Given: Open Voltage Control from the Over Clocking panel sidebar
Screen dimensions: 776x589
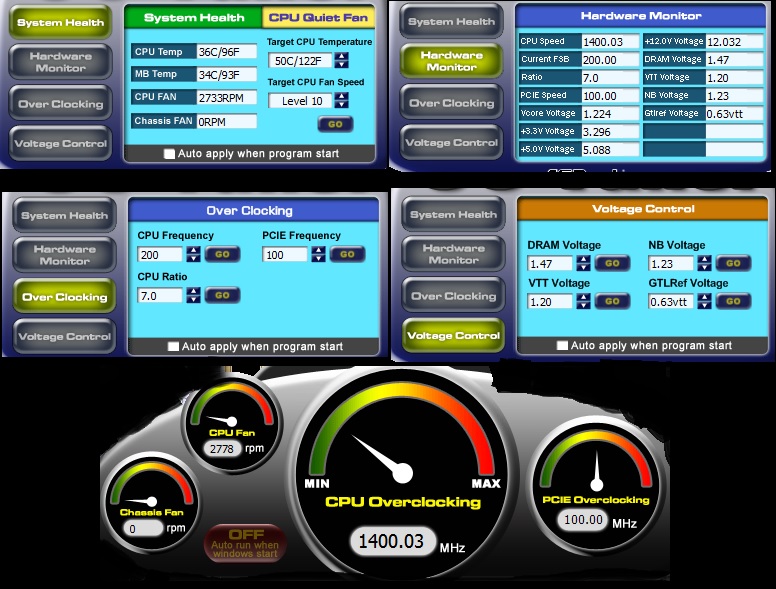Looking at the screenshot, I should click(64, 337).
